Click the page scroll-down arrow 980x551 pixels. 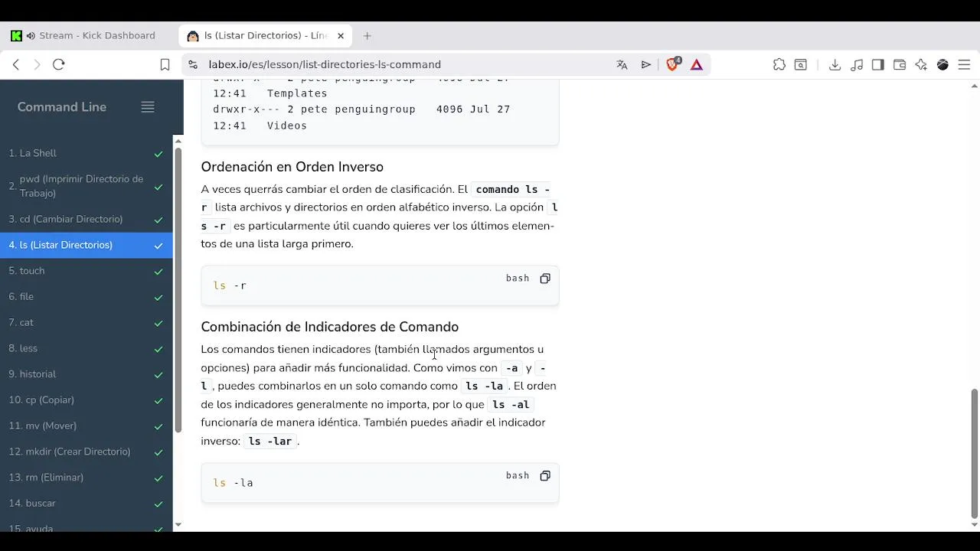(x=975, y=525)
